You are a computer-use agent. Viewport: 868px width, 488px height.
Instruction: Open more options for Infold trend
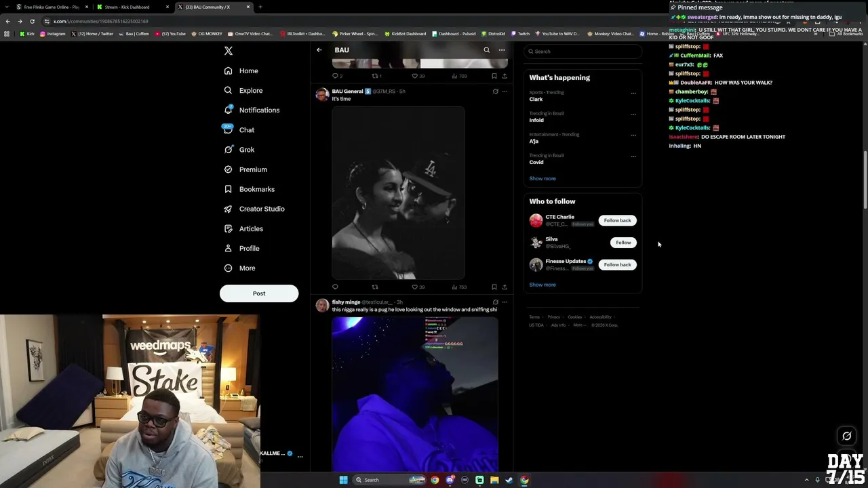pyautogui.click(x=633, y=115)
